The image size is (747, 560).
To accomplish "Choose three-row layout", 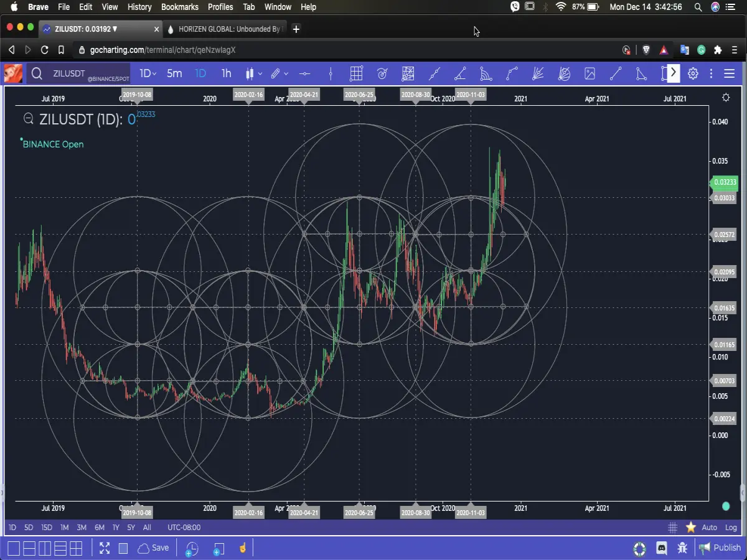I will click(60, 548).
